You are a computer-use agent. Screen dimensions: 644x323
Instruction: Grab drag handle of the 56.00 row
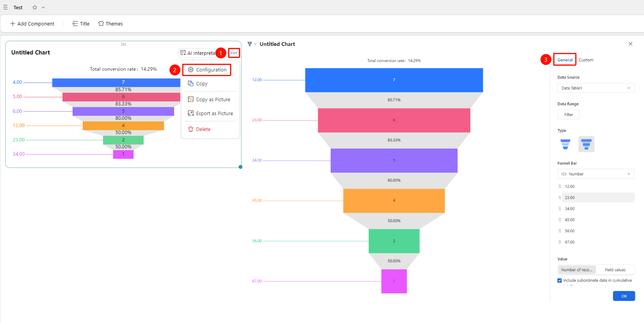560,231
